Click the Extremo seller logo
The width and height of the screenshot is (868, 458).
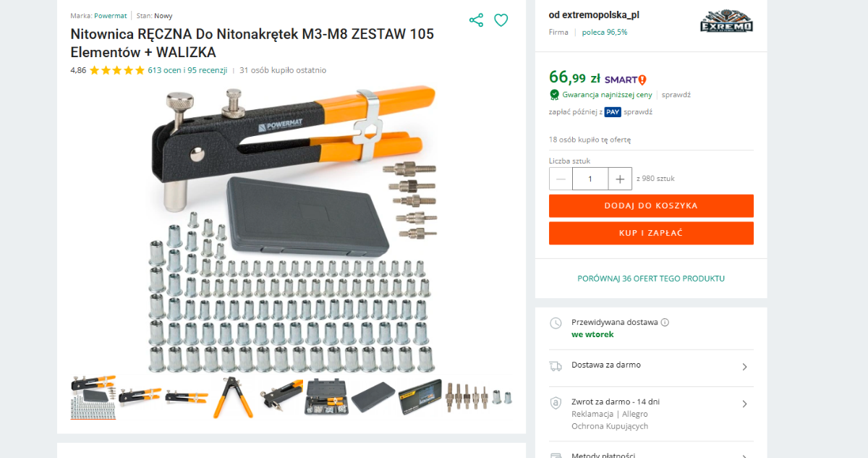(x=726, y=22)
